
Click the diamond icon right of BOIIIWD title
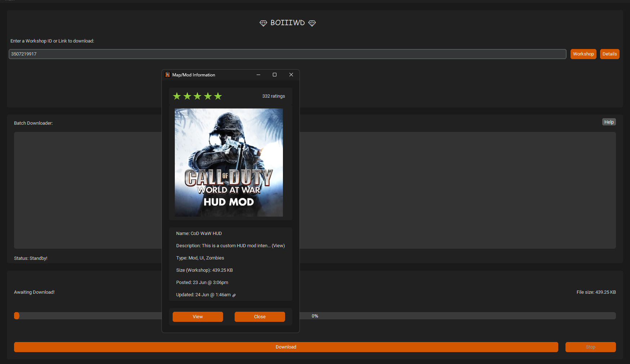312,23
